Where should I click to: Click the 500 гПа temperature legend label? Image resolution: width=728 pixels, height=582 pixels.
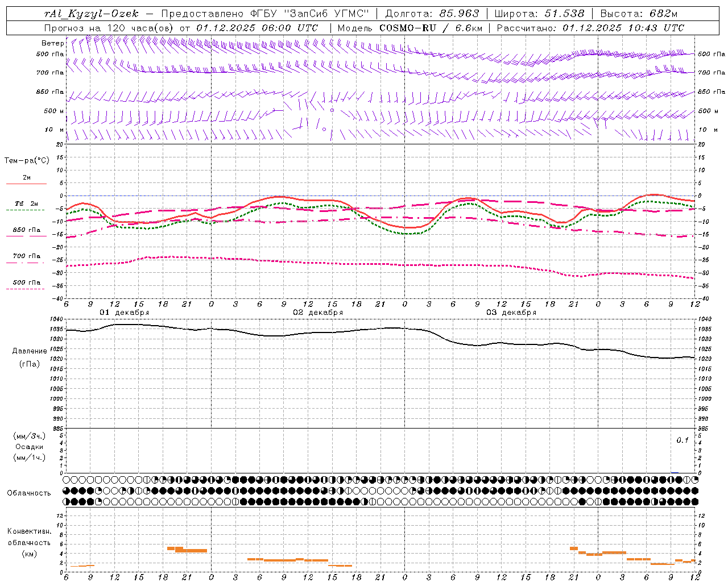point(27,282)
